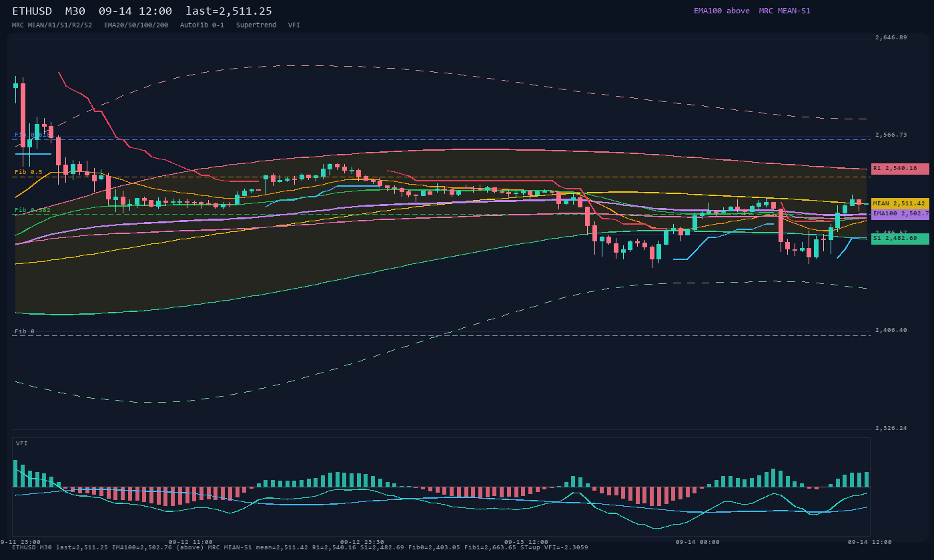Select the Fib 0.382 level label

click(33, 210)
